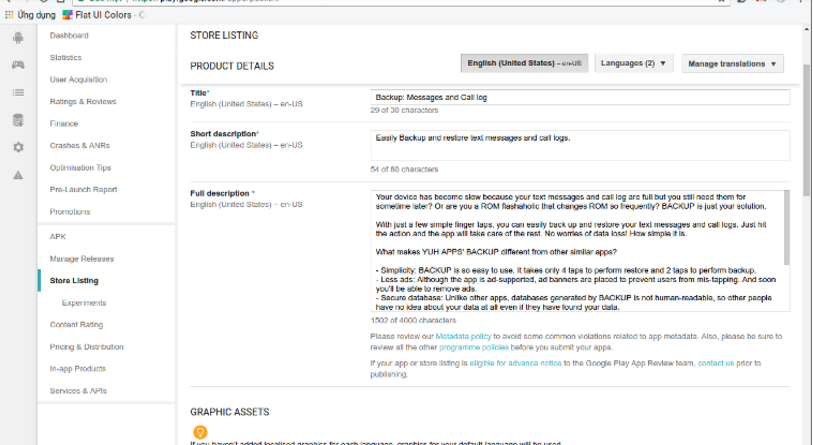
Task: Open Content Rating page
Action: (x=76, y=325)
